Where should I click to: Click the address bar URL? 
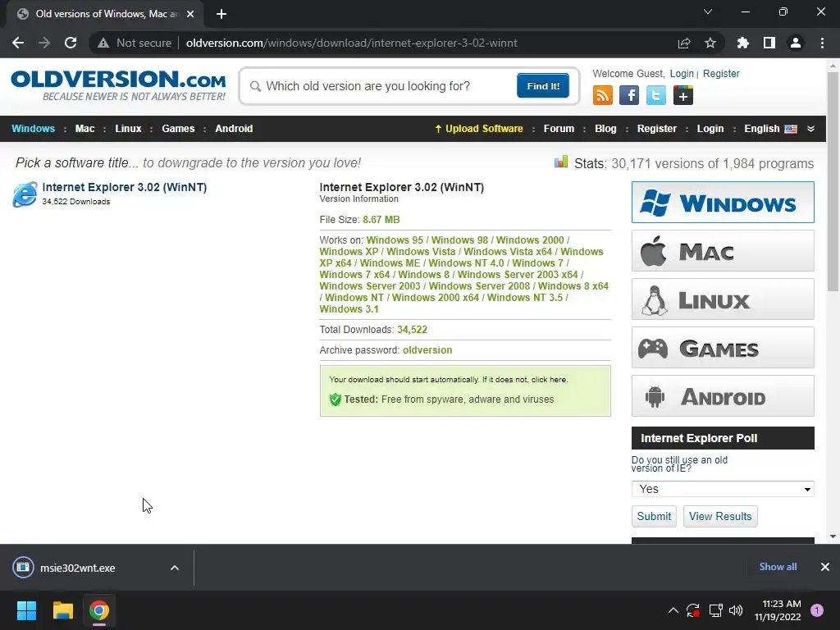click(351, 43)
